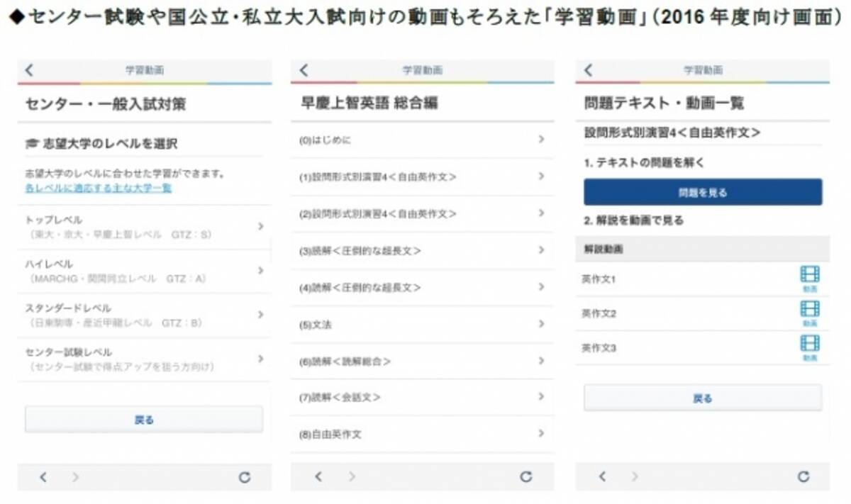Open the 各レベルに適応する主な大学一覧 link
This screenshot has width=851, height=504.
98,189
